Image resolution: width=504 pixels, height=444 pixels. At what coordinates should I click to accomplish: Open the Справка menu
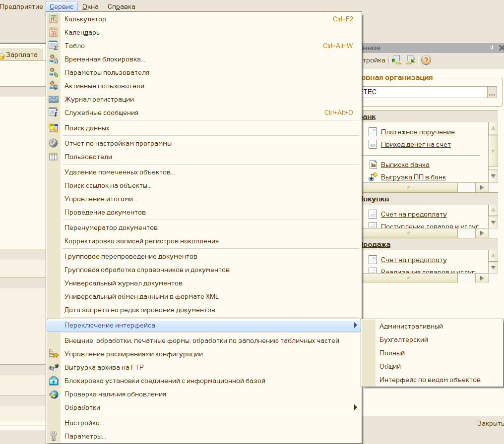pos(121,6)
